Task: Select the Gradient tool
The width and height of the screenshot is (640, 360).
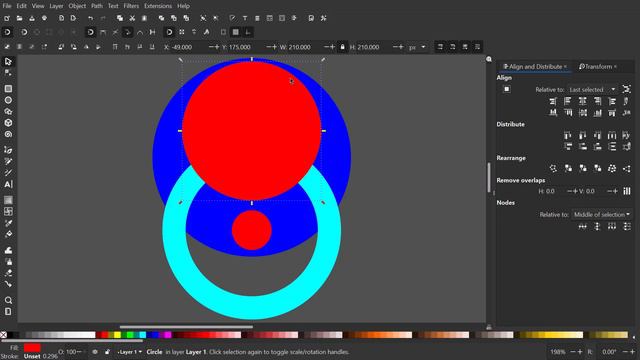Action: [x=8, y=200]
